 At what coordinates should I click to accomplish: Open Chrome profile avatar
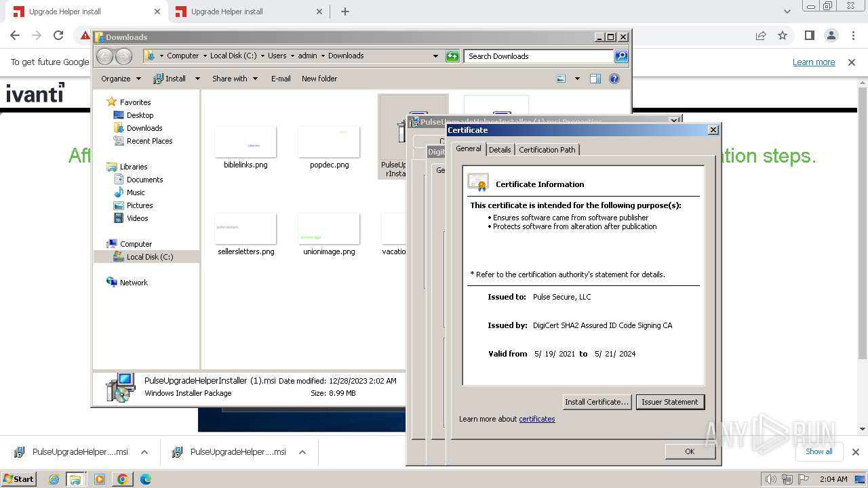831,35
